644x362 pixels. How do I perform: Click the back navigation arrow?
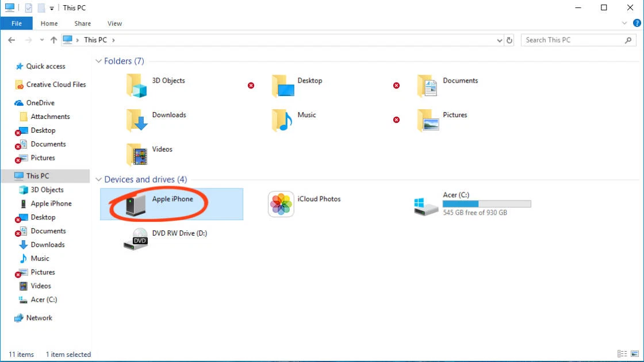click(11, 40)
